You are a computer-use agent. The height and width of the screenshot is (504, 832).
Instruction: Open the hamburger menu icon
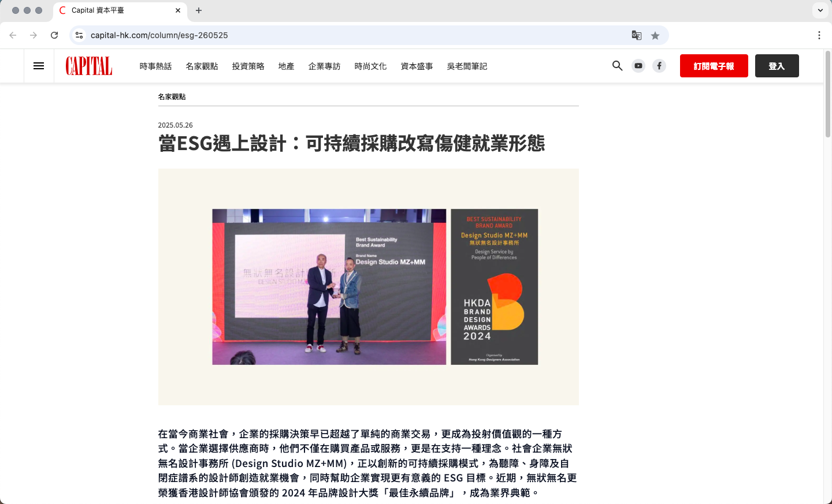(x=39, y=66)
